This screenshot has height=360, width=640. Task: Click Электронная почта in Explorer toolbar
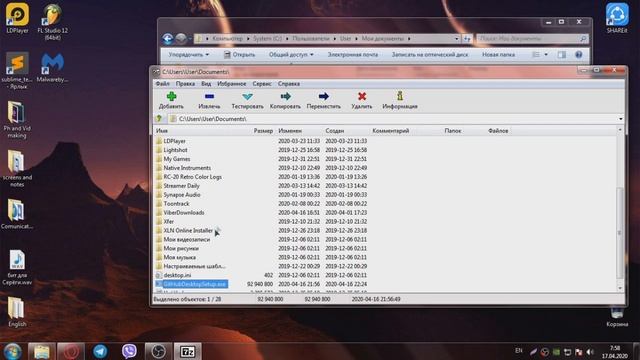click(353, 55)
